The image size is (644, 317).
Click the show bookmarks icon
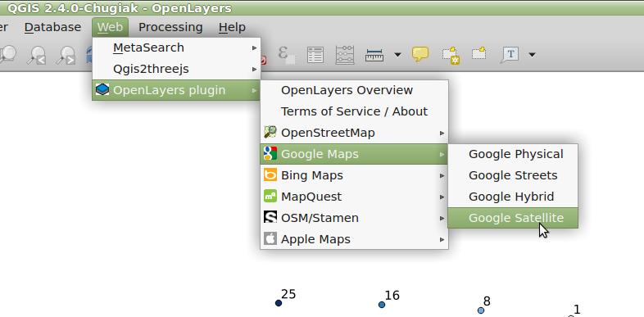(478, 53)
